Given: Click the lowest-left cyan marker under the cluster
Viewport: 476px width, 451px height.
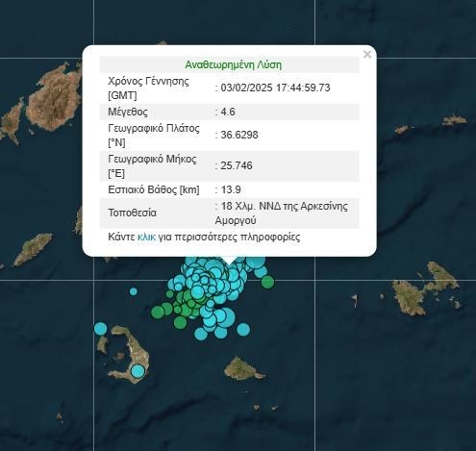Looking at the screenshot, I should [x=201, y=334].
